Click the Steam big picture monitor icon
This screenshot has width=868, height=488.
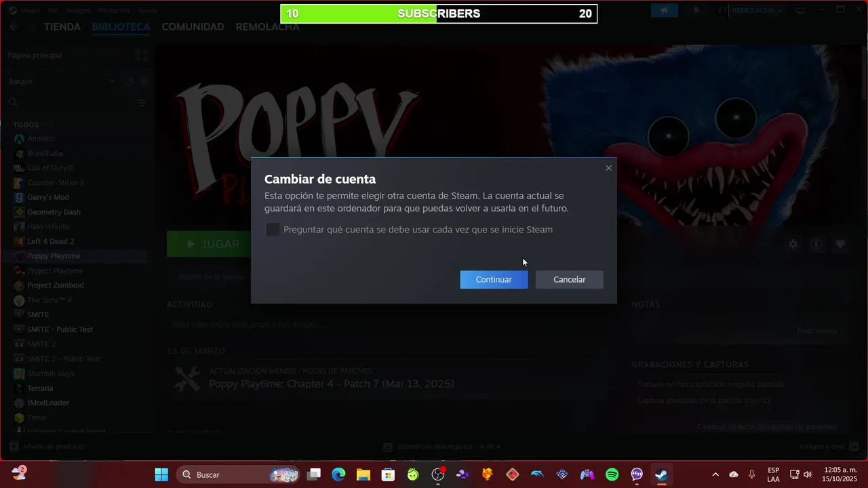(x=800, y=11)
